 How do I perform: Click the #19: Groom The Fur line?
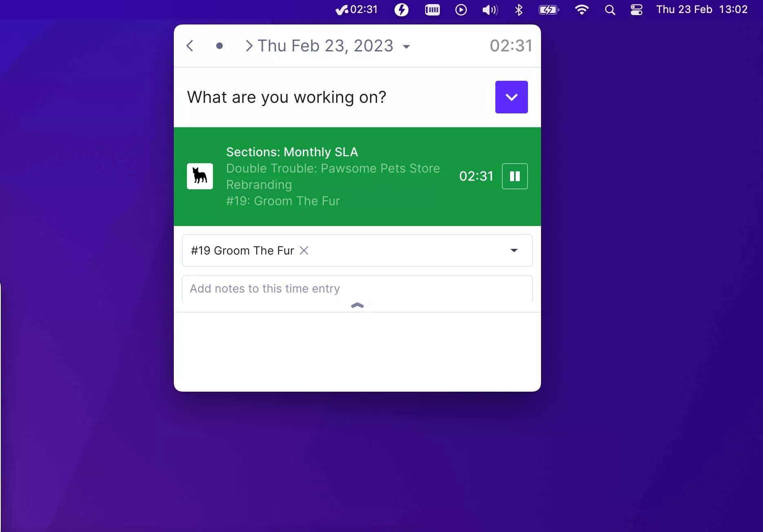[x=283, y=201]
